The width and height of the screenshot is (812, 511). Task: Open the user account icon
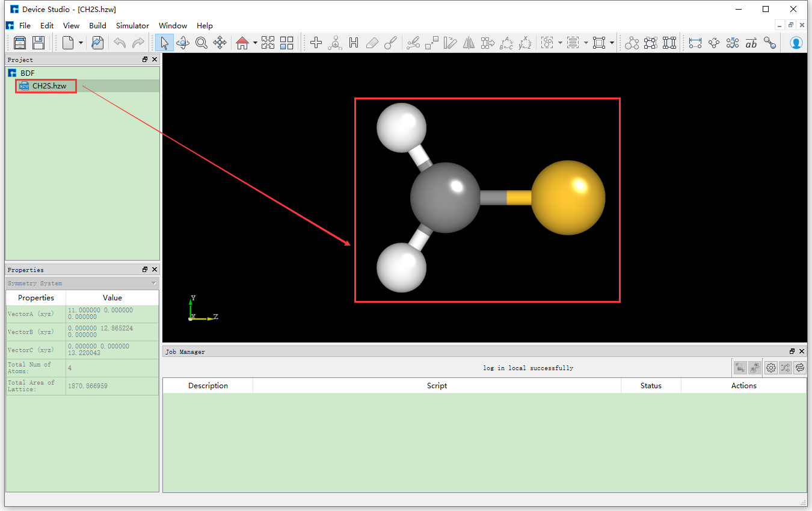pyautogui.click(x=796, y=43)
